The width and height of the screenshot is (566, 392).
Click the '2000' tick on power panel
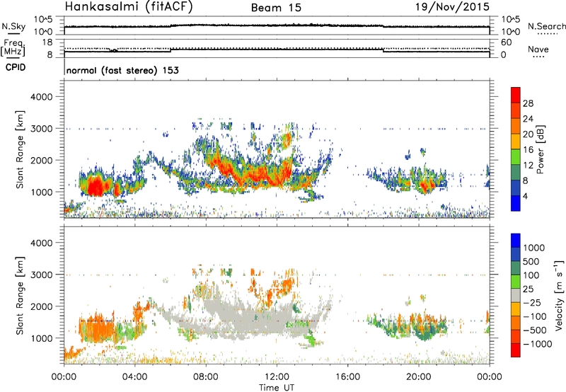point(42,160)
